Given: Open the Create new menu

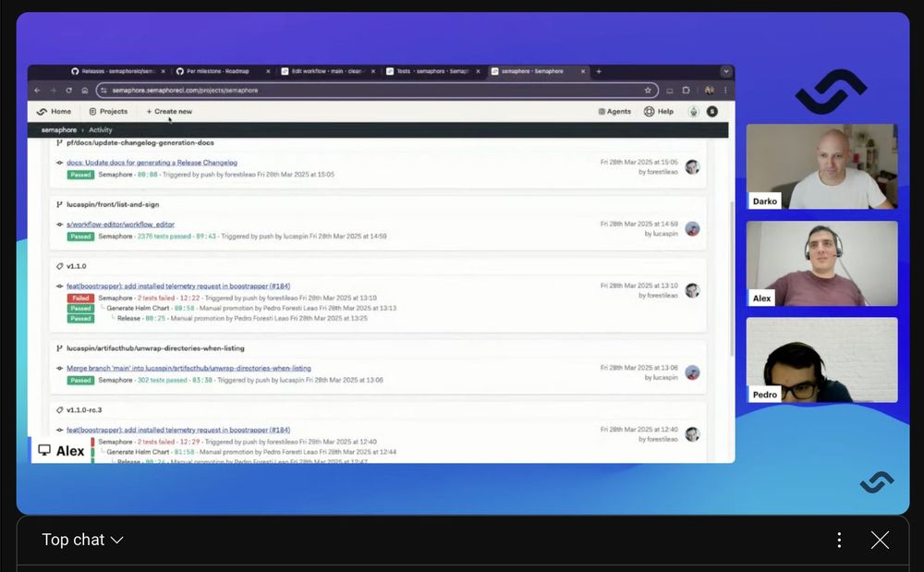Looking at the screenshot, I should [x=169, y=111].
